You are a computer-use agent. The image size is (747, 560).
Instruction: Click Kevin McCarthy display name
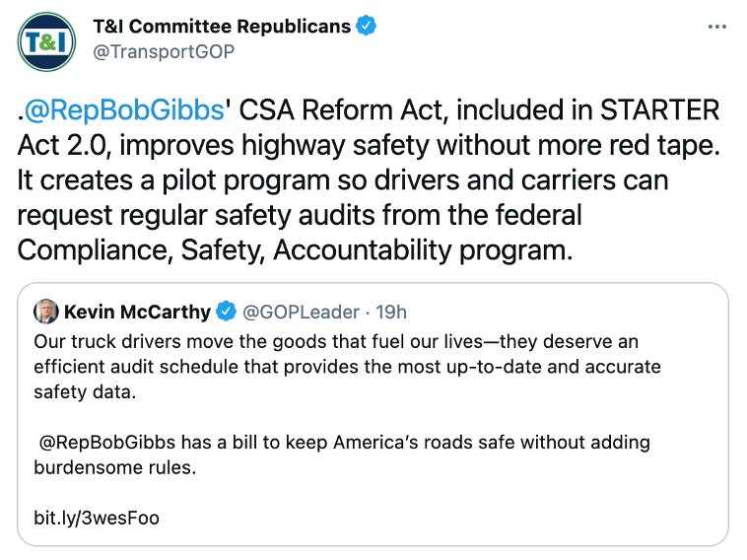point(138,312)
